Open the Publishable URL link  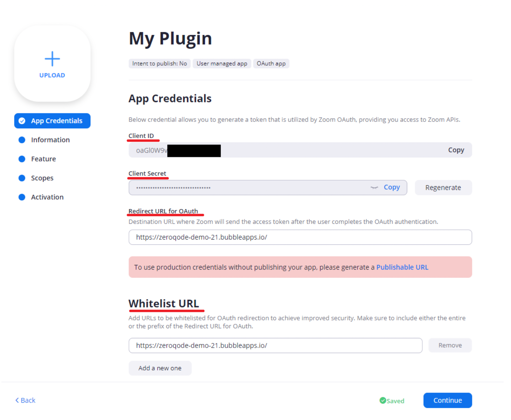point(402,267)
